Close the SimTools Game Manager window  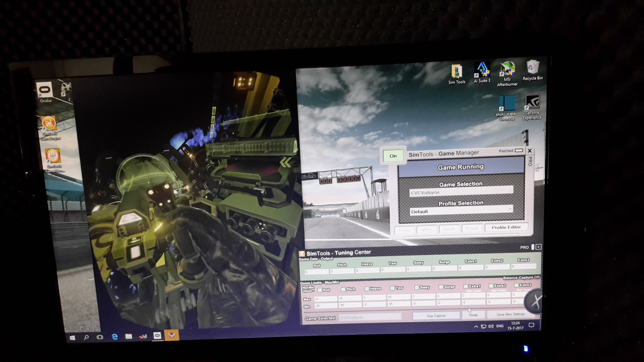(530, 151)
